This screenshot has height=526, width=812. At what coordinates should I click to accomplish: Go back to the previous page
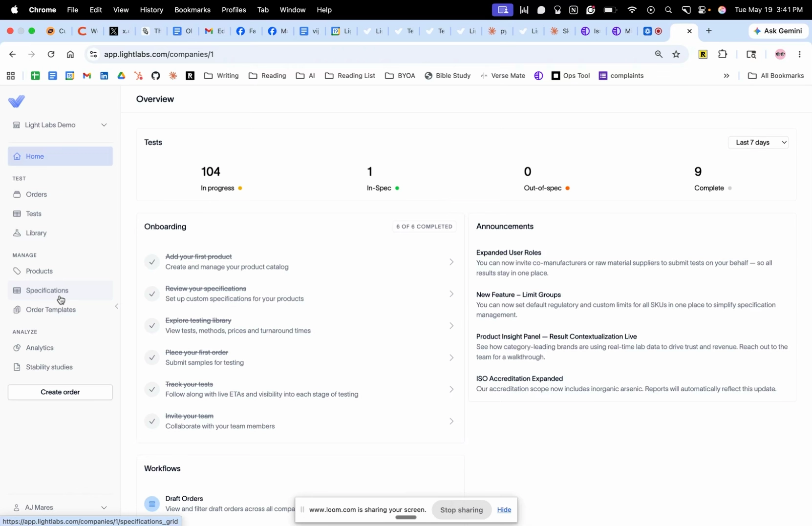coord(12,54)
